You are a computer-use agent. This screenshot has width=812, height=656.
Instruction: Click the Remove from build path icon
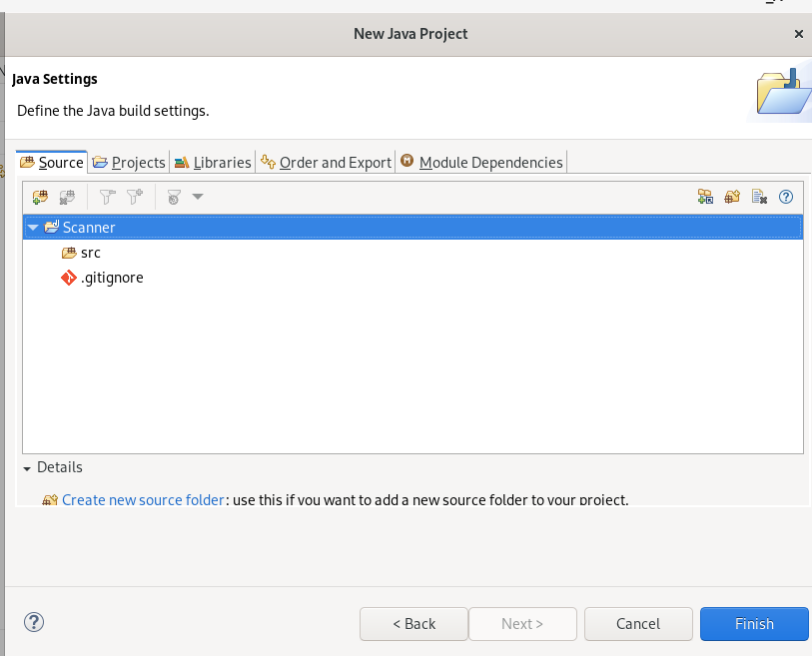[67, 197]
